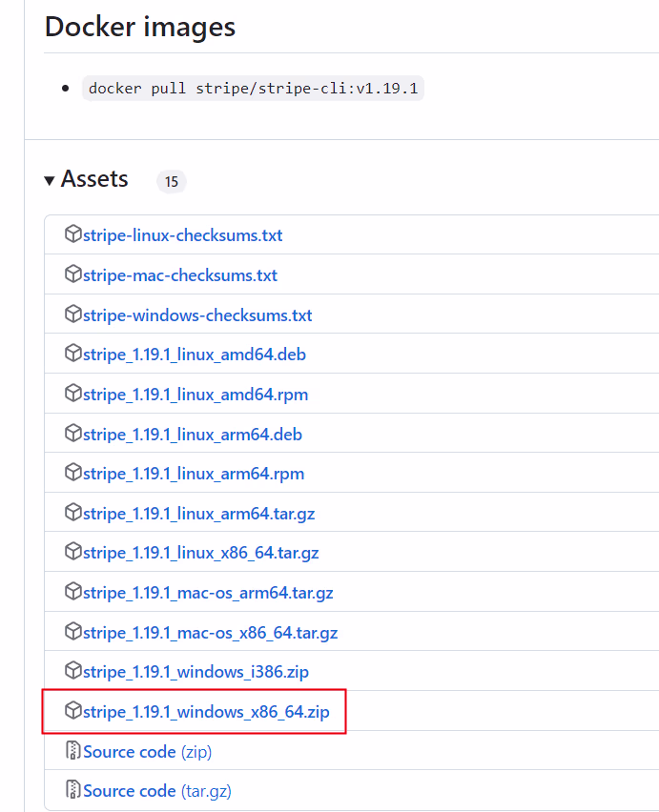Open stripe-mac-checksums.txt link

tap(180, 275)
